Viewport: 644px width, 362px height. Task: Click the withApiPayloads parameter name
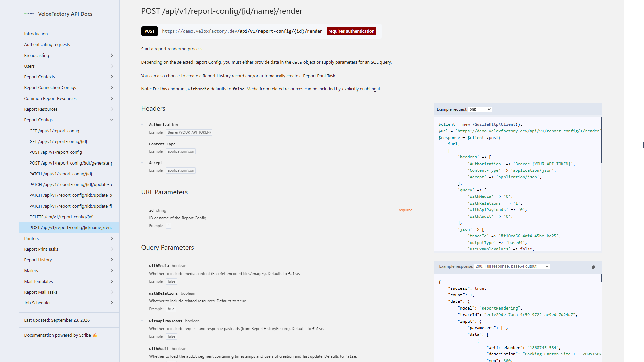tap(166, 321)
